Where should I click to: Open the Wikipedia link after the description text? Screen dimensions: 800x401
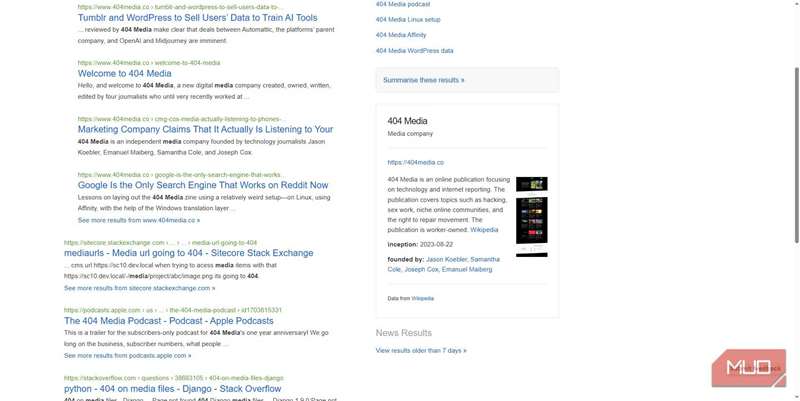pos(484,230)
